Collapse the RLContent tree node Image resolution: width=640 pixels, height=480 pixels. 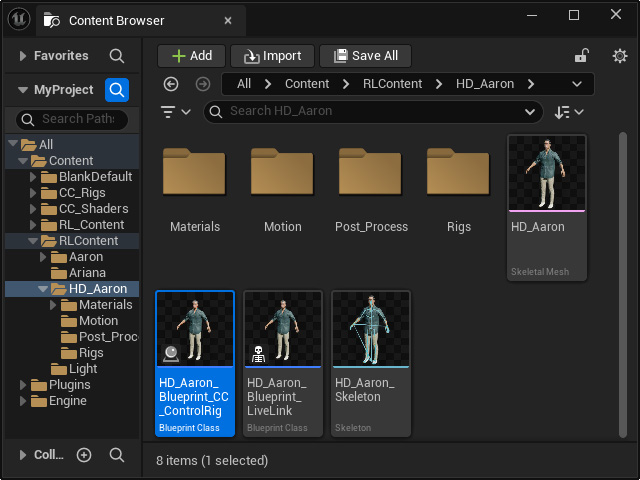coord(33,241)
